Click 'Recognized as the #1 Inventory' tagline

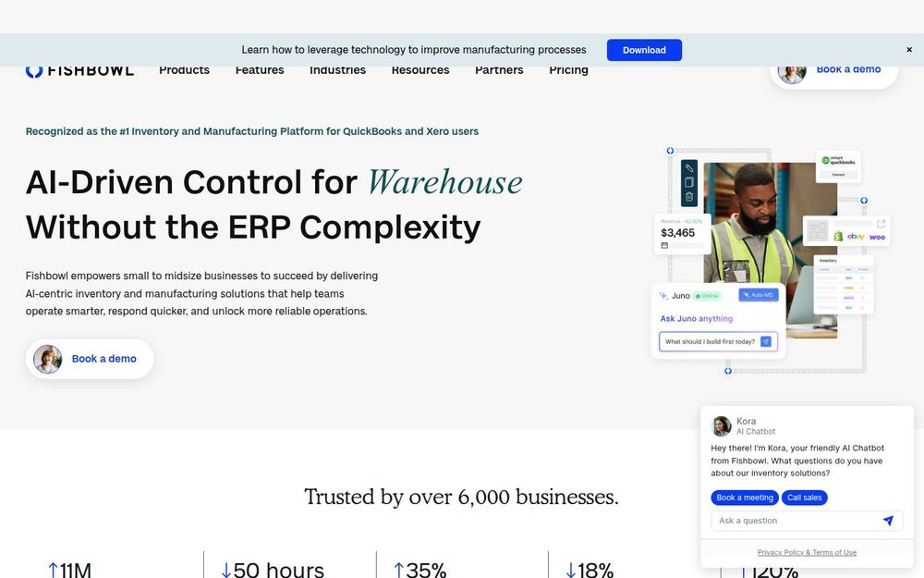(x=251, y=131)
